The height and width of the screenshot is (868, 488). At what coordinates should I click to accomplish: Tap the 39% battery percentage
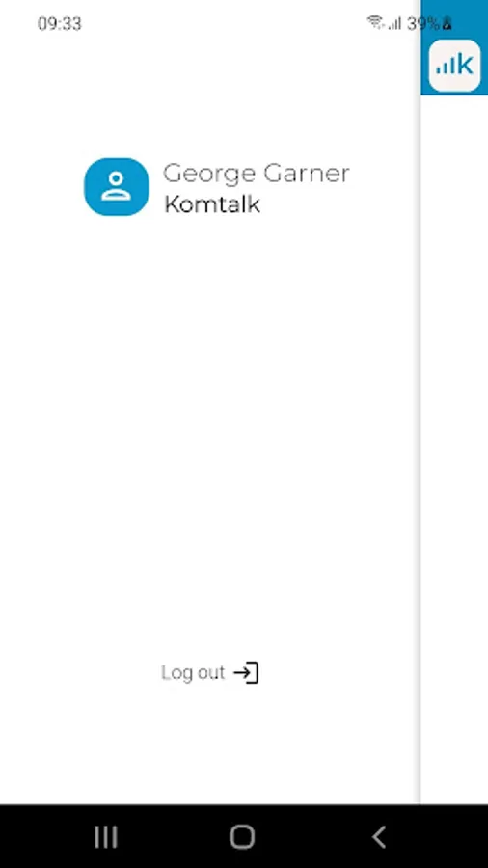click(423, 24)
